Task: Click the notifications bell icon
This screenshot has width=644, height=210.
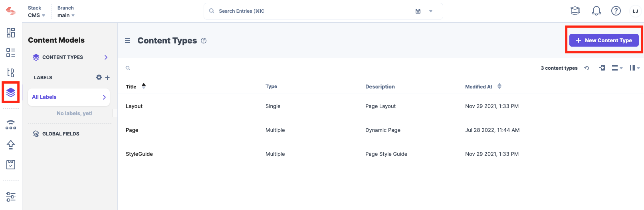Action: 596,11
